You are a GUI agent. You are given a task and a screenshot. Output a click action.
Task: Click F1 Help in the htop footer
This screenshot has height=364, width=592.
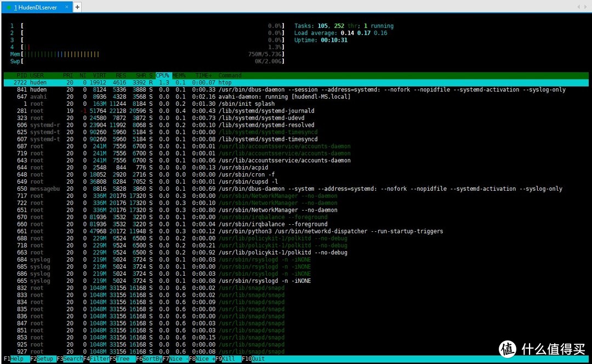pos(16,359)
